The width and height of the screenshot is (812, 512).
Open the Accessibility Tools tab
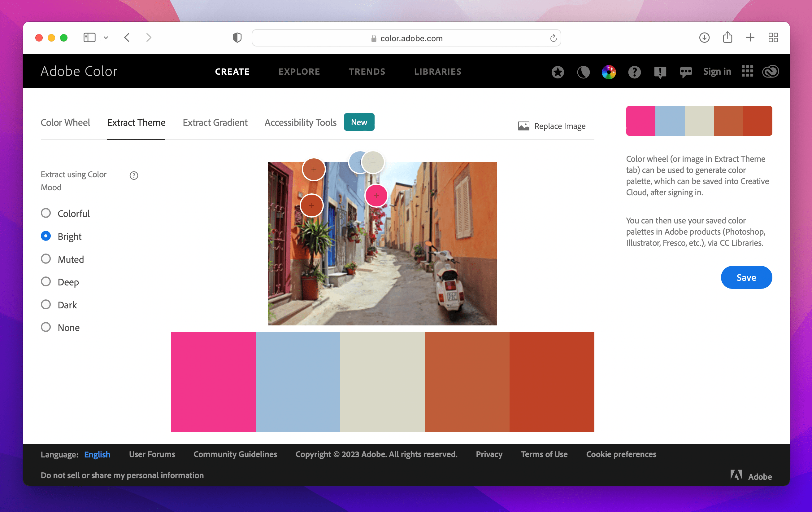[x=300, y=122]
